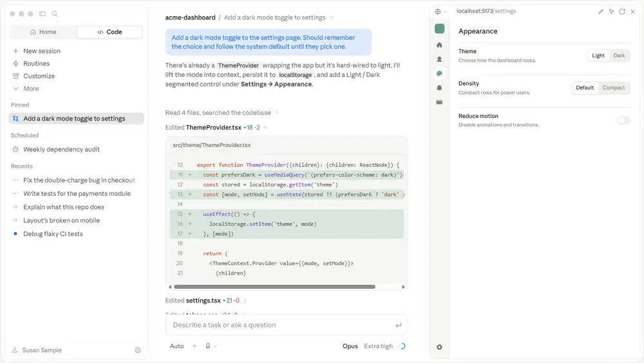Open the profile person icon in dashboard sidebar
Image resolution: width=644 pixels, height=363 pixels.
tap(439, 59)
